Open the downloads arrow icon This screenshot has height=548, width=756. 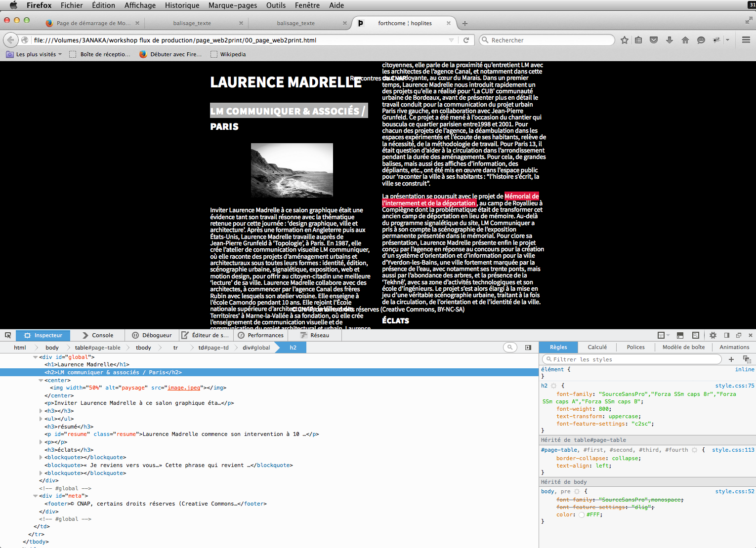pyautogui.click(x=670, y=40)
